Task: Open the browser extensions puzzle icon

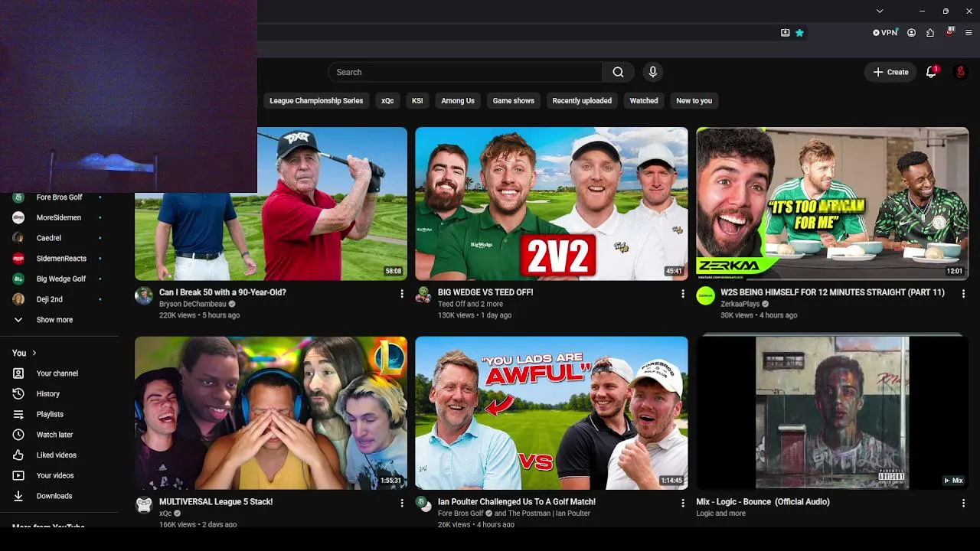Action: [930, 33]
